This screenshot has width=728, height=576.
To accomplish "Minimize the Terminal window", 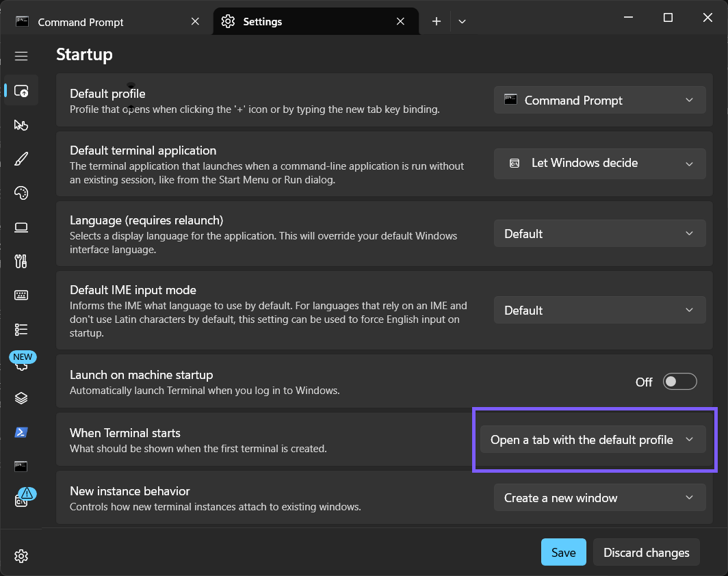I will [x=628, y=18].
